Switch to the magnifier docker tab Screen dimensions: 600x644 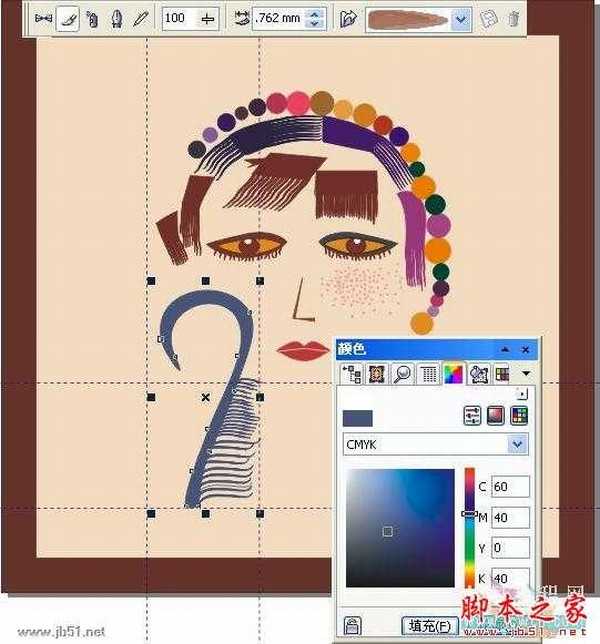(x=401, y=374)
